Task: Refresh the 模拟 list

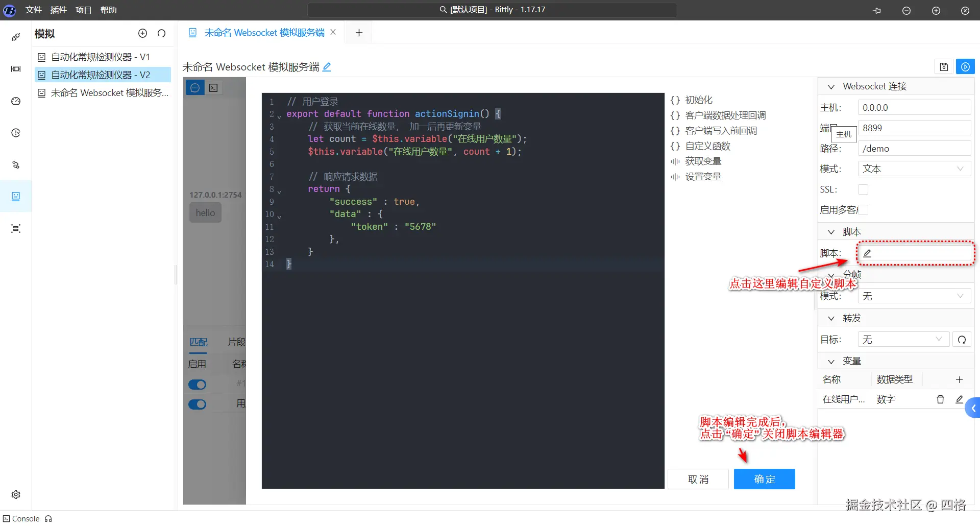Action: click(162, 33)
